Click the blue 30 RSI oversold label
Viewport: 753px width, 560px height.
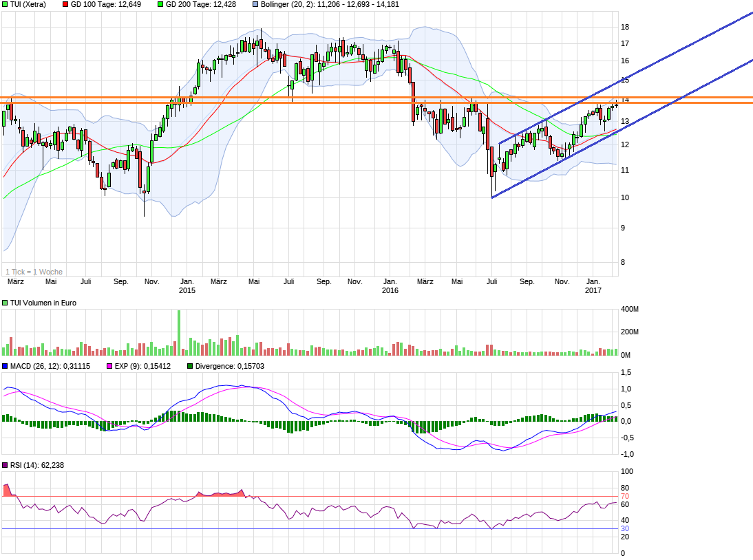click(625, 528)
